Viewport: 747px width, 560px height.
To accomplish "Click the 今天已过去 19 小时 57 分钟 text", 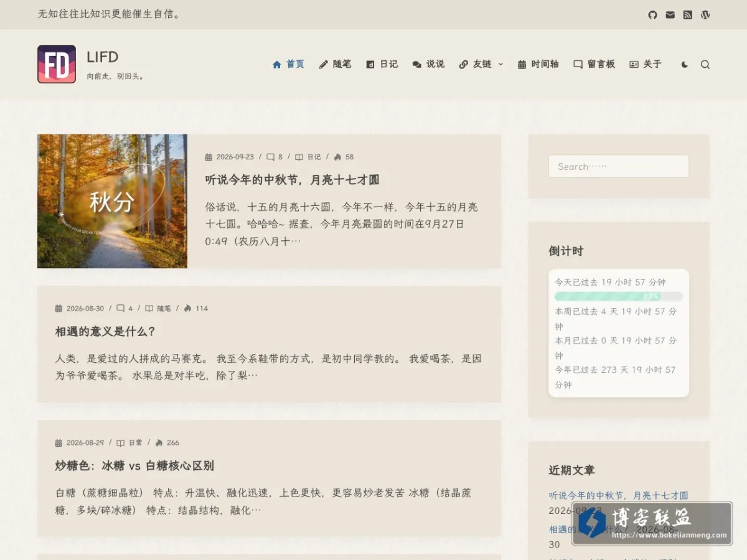I will 610,282.
